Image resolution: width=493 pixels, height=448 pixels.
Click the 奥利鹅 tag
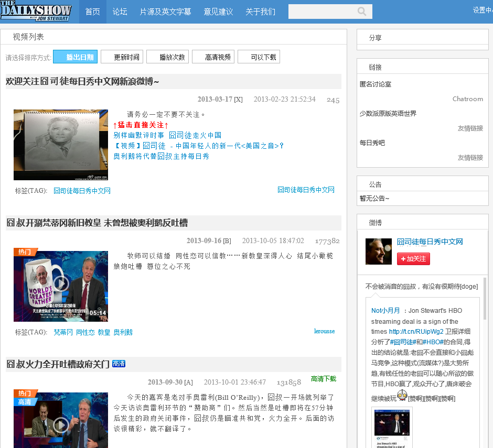(x=123, y=332)
